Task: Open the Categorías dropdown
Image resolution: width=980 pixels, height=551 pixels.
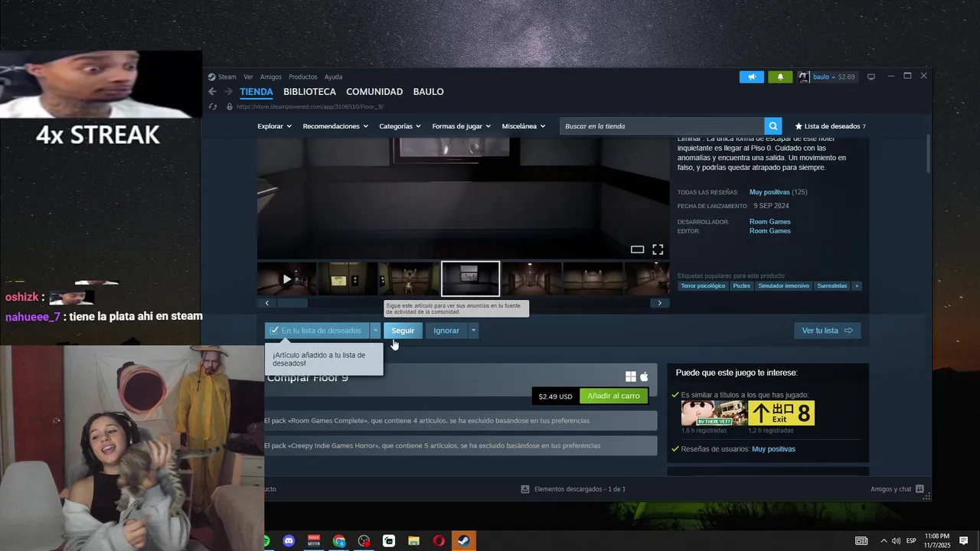Action: coord(400,126)
